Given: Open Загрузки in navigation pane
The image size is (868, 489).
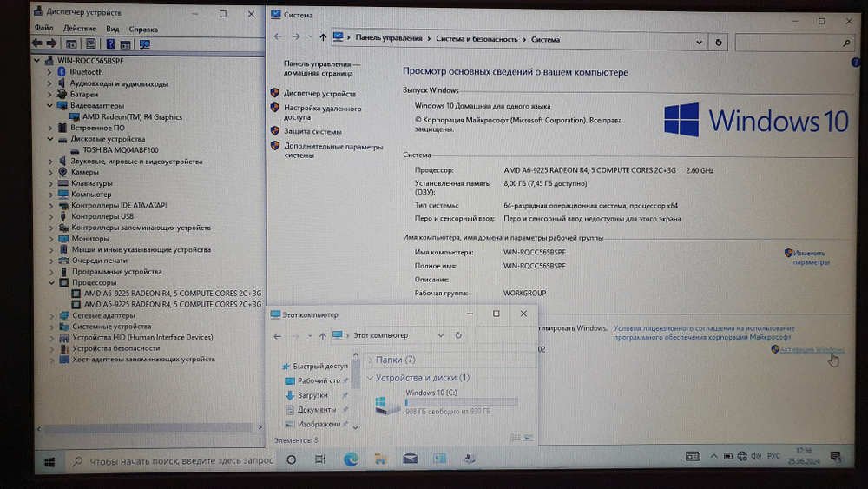Looking at the screenshot, I should [x=312, y=395].
